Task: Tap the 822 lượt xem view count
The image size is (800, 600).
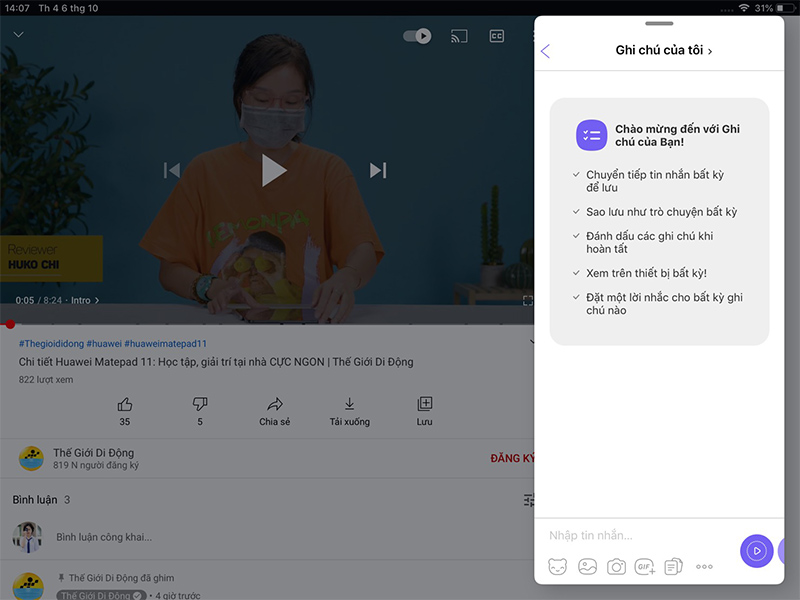Action: [46, 380]
